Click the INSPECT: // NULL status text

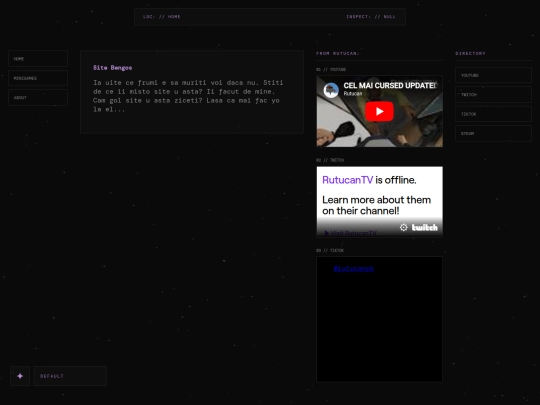click(x=371, y=17)
